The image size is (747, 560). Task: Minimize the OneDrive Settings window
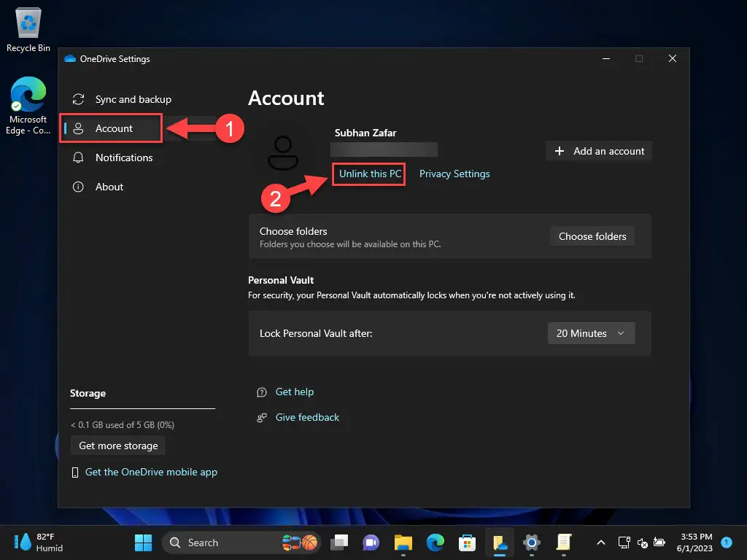click(606, 58)
